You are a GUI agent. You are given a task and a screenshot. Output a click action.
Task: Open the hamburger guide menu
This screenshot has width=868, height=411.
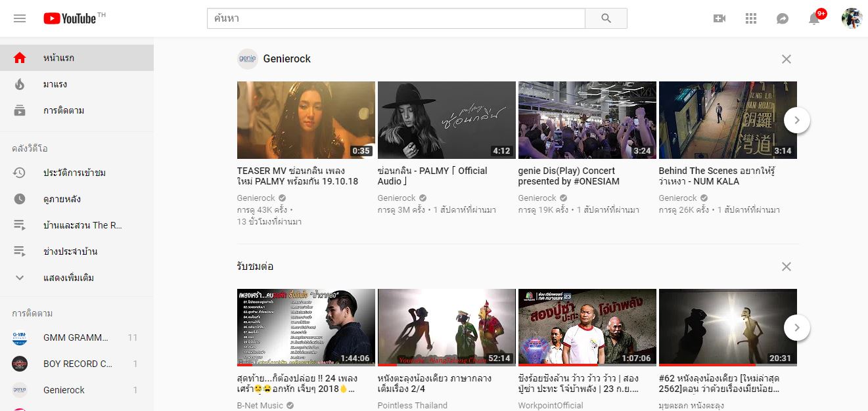20,18
